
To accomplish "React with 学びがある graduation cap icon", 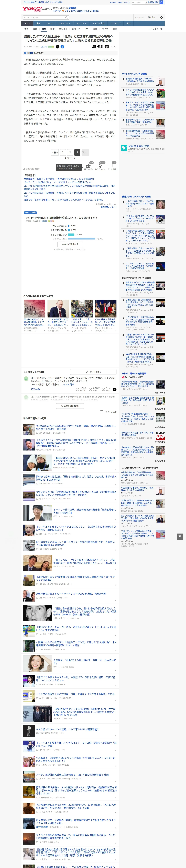I will coord(89,166).
